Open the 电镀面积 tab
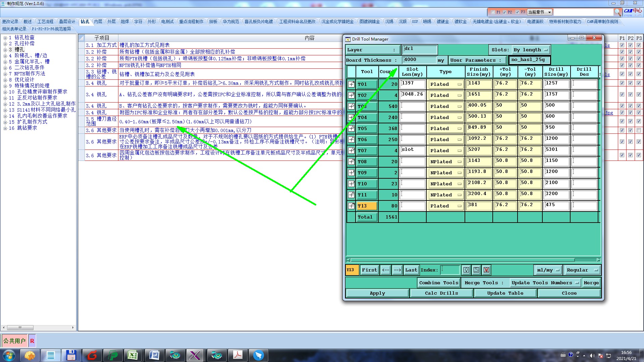This screenshot has width=644, height=362. pos(535,21)
